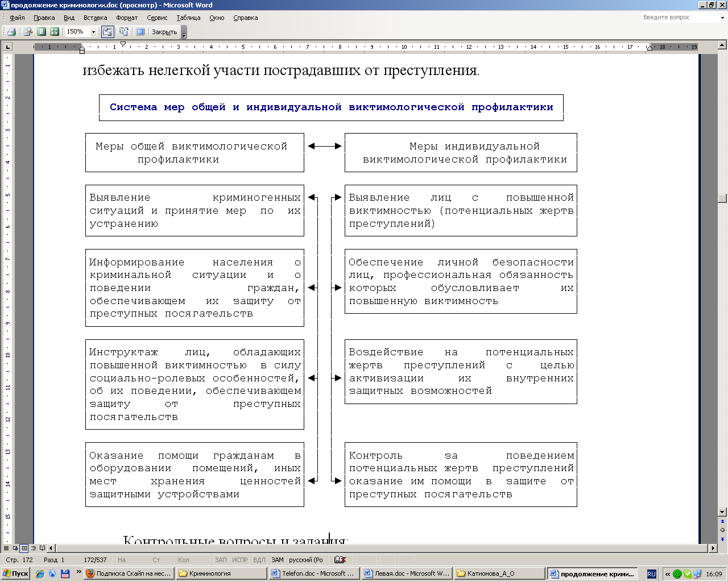Open the Вид menu
This screenshot has width=728, height=582.
69,18
